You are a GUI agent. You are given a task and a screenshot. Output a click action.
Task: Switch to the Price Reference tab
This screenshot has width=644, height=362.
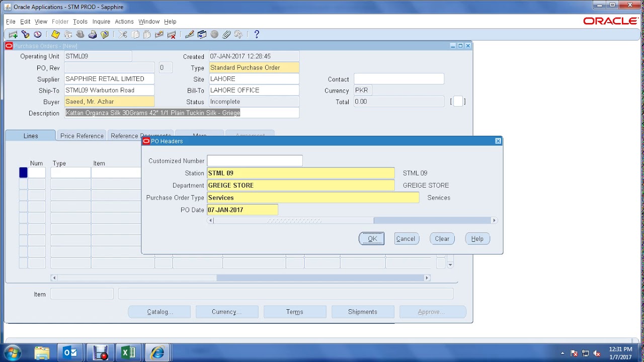point(82,136)
